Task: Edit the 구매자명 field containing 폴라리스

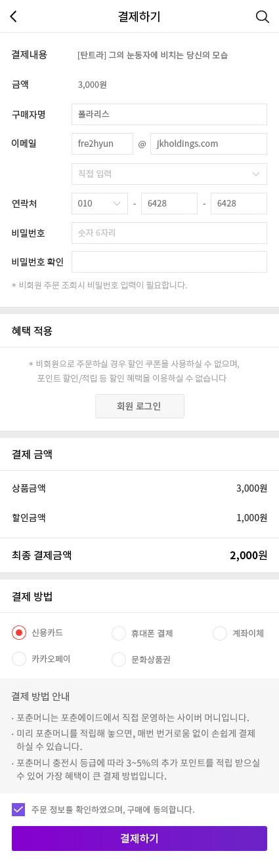Action: click(x=169, y=114)
